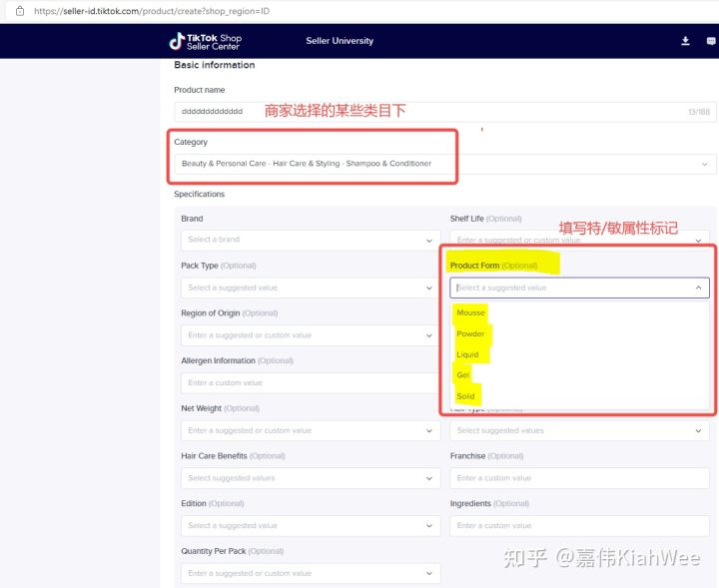Click the 13/188 character counter
Image resolution: width=719 pixels, height=588 pixels.
pyautogui.click(x=698, y=112)
